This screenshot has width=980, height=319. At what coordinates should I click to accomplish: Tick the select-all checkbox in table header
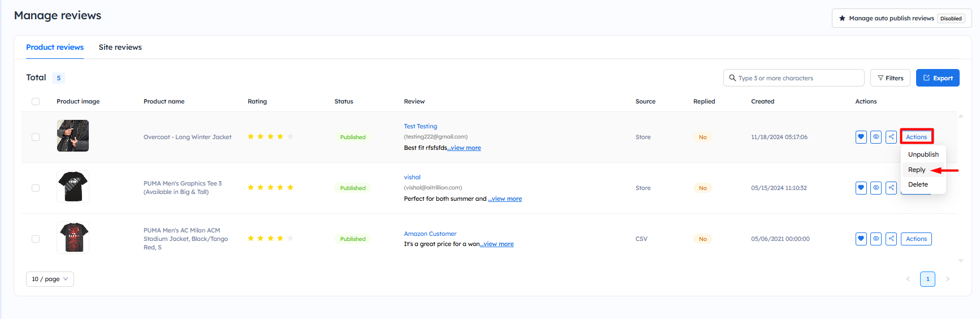(x=36, y=102)
